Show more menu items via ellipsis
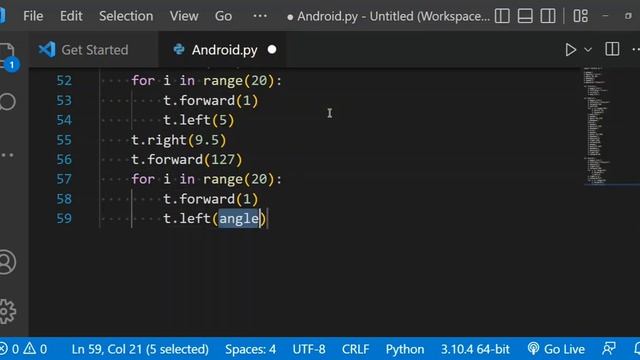Viewport: 640px width, 360px height. coord(260,16)
